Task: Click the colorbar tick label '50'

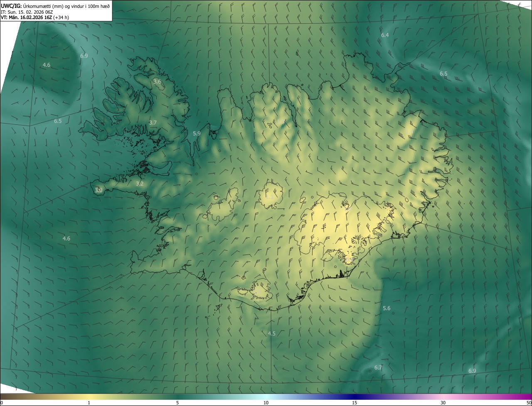Action: click(x=529, y=403)
